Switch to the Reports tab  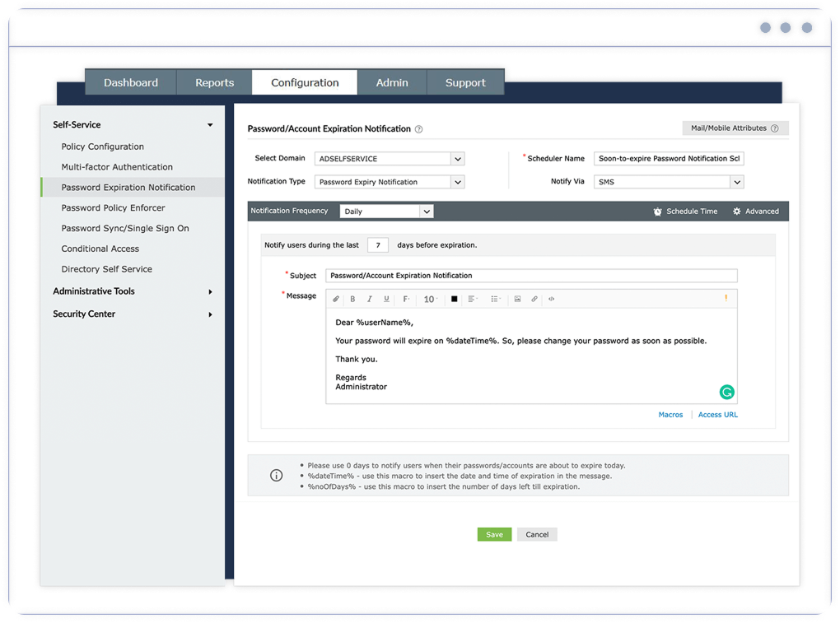click(214, 83)
